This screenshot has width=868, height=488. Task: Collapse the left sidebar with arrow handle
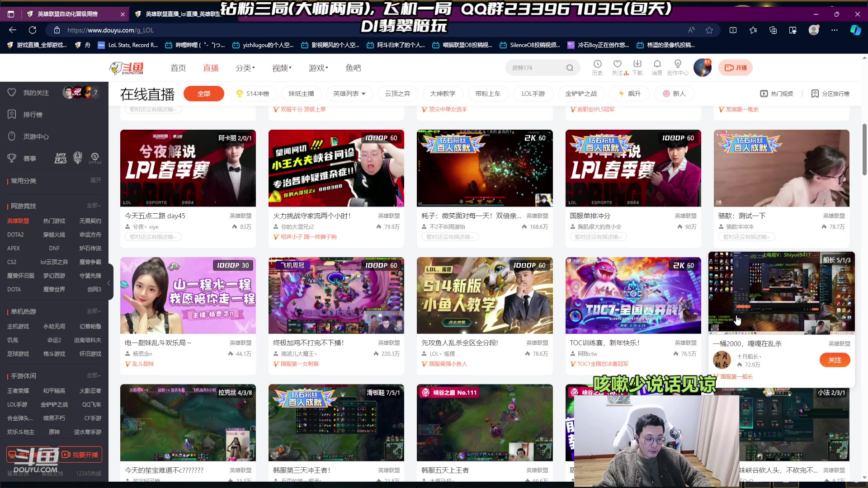[109, 283]
